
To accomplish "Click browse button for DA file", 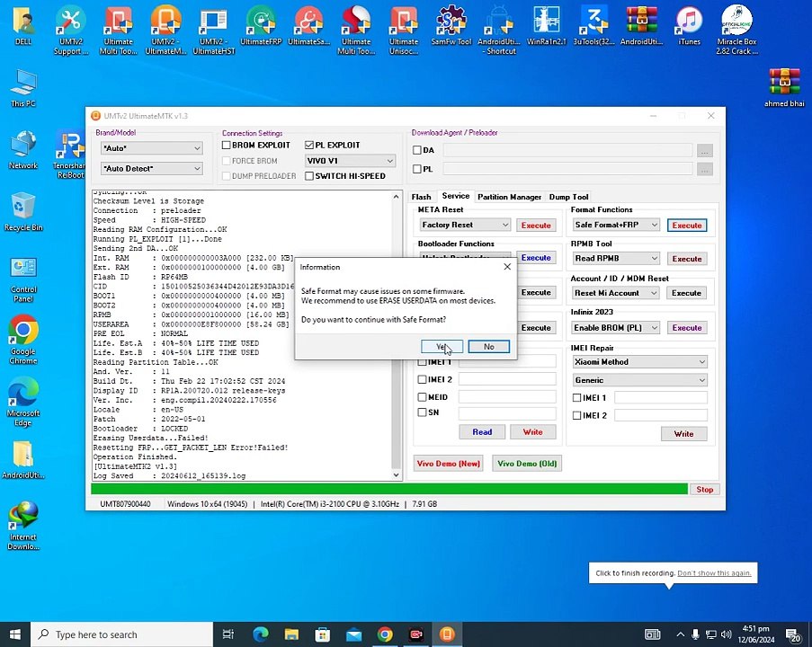I will (704, 151).
